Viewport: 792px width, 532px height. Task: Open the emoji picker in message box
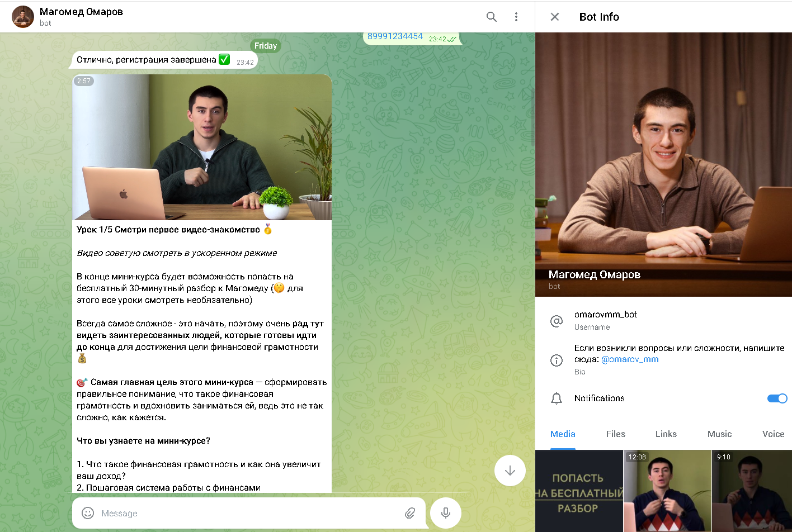point(88,513)
